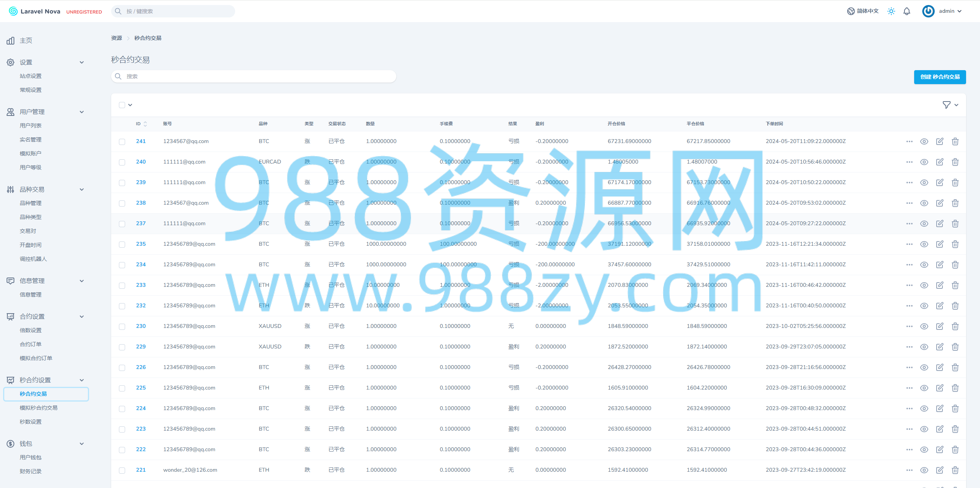The height and width of the screenshot is (488, 980).
Task: Edit trade 240 using pencil icon
Action: point(939,162)
